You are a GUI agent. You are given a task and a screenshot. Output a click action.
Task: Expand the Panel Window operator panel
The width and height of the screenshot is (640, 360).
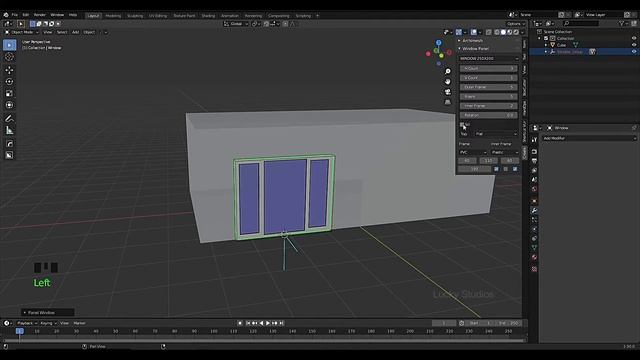coord(25,313)
